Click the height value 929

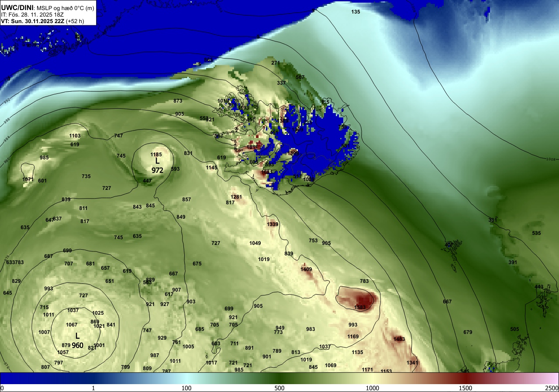[x=162, y=338]
